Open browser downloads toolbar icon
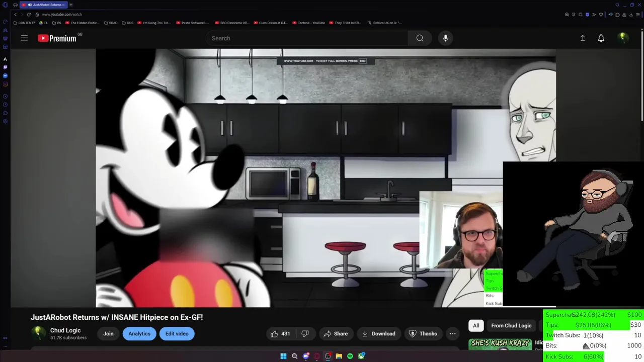 pos(631,15)
